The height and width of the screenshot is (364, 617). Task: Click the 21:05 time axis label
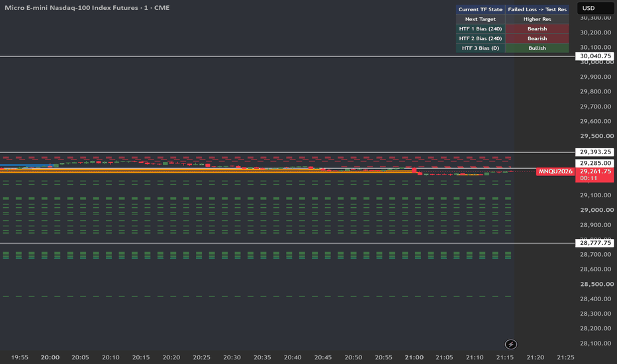tap(444, 357)
